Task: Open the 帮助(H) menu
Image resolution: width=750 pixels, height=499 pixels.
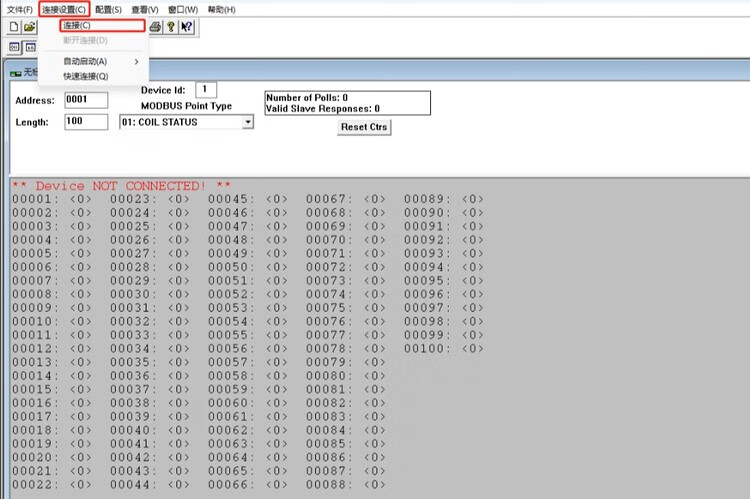Action: pos(221,9)
